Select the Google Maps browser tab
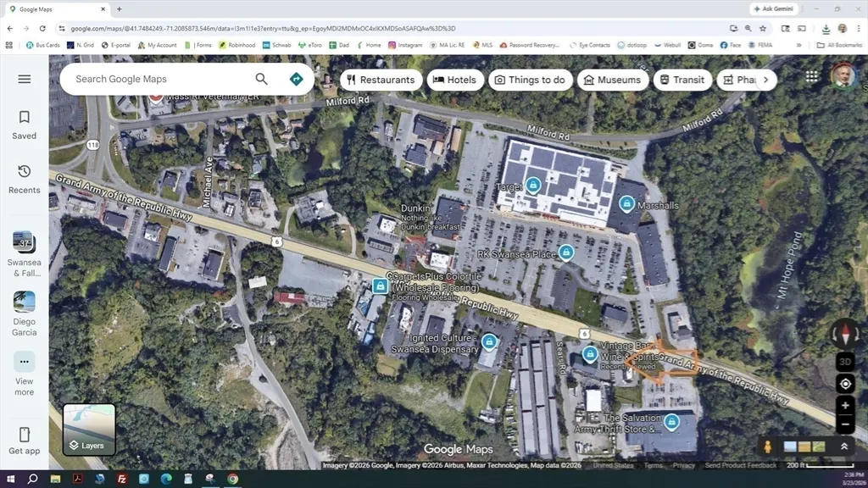Image resolution: width=868 pixels, height=488 pixels. pos(55,8)
